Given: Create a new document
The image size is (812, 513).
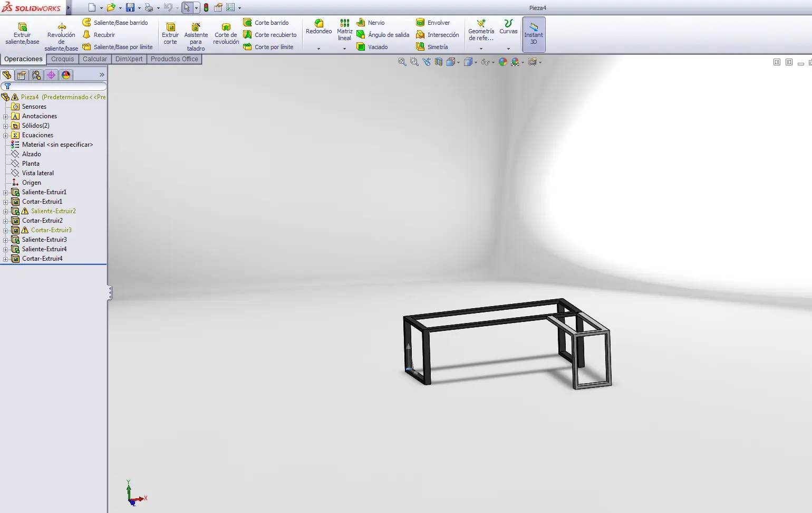Looking at the screenshot, I should pos(92,7).
